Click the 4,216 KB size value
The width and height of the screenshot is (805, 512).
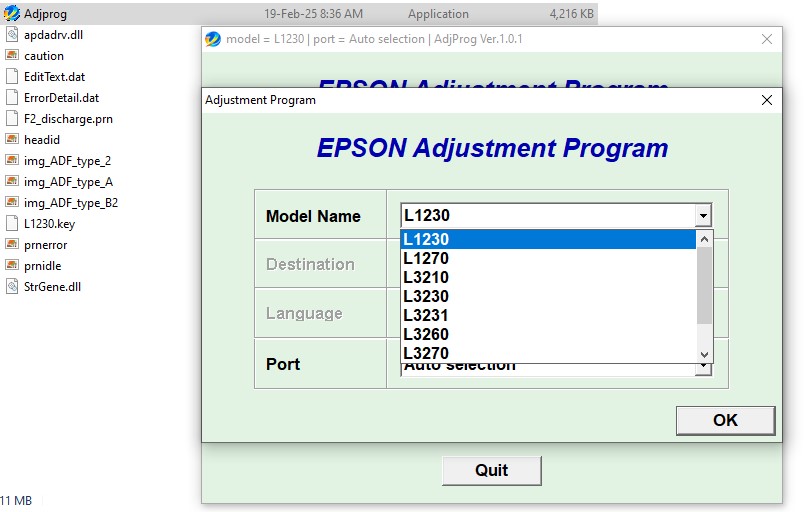(571, 14)
